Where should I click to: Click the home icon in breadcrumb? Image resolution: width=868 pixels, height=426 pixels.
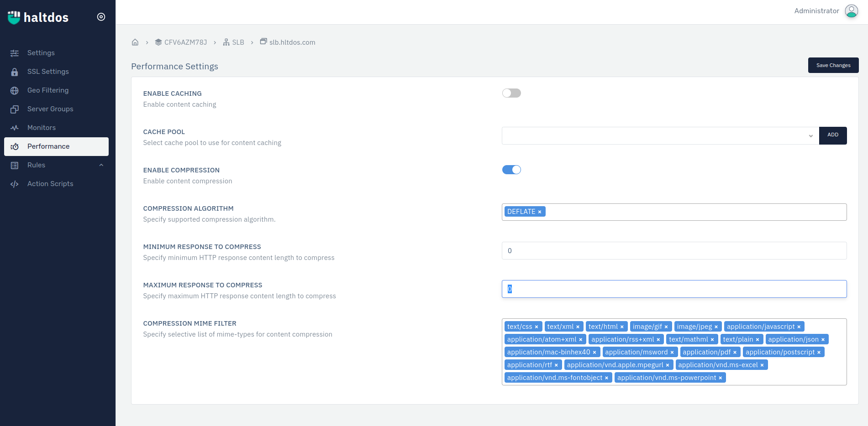135,42
